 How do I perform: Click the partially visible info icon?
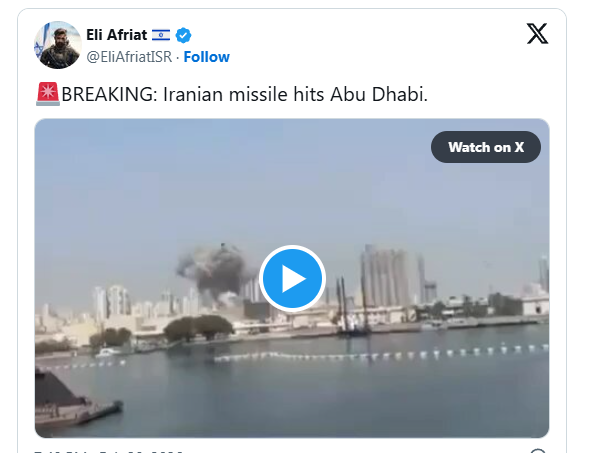537,451
